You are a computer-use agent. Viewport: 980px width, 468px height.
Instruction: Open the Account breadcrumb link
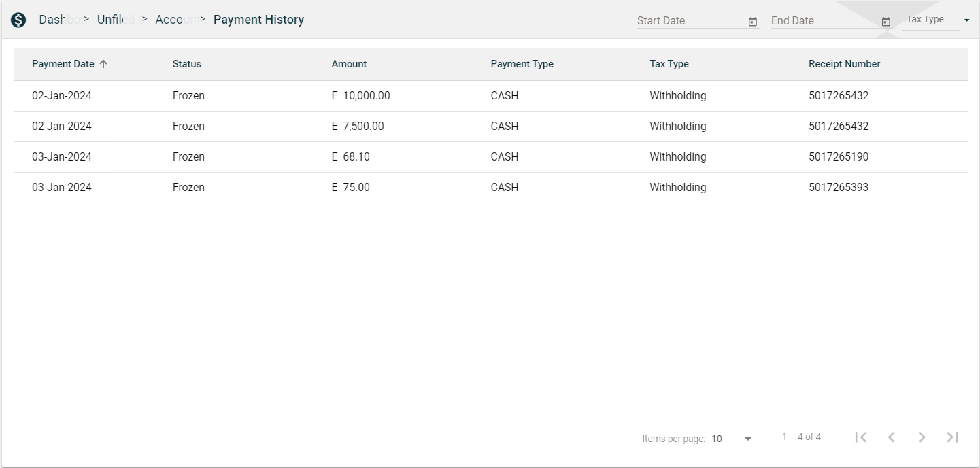click(x=170, y=20)
